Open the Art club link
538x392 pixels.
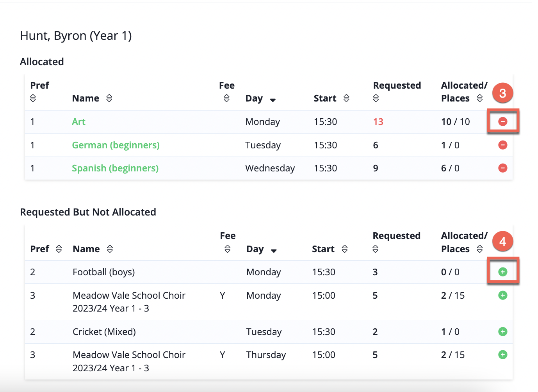pos(78,121)
